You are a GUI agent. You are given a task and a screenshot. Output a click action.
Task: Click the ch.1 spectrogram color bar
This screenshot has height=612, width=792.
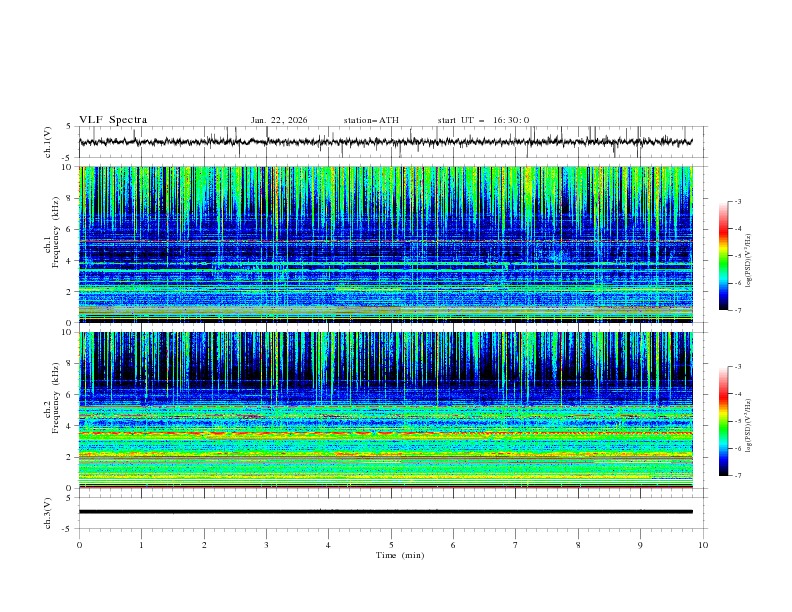[723, 256]
